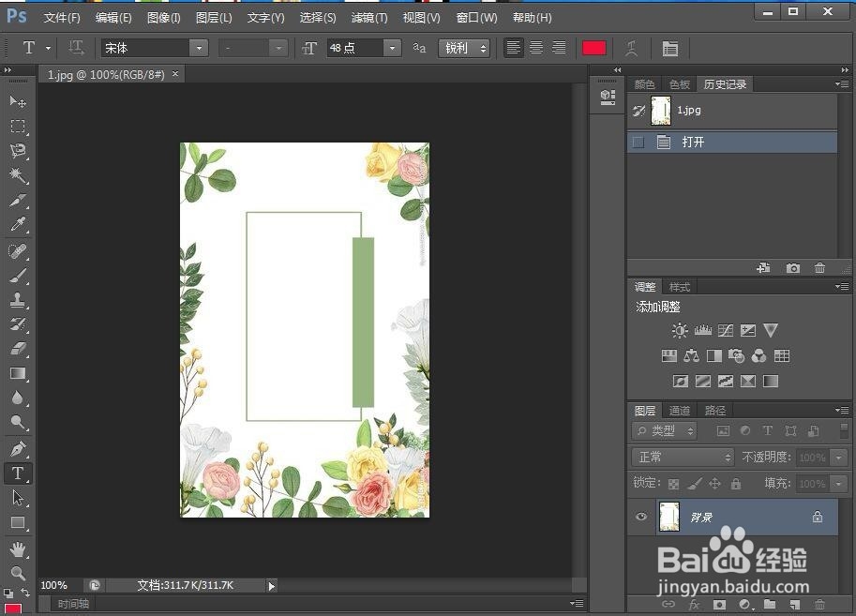Image resolution: width=856 pixels, height=616 pixels.
Task: Open the font style dropdown
Action: (x=278, y=48)
